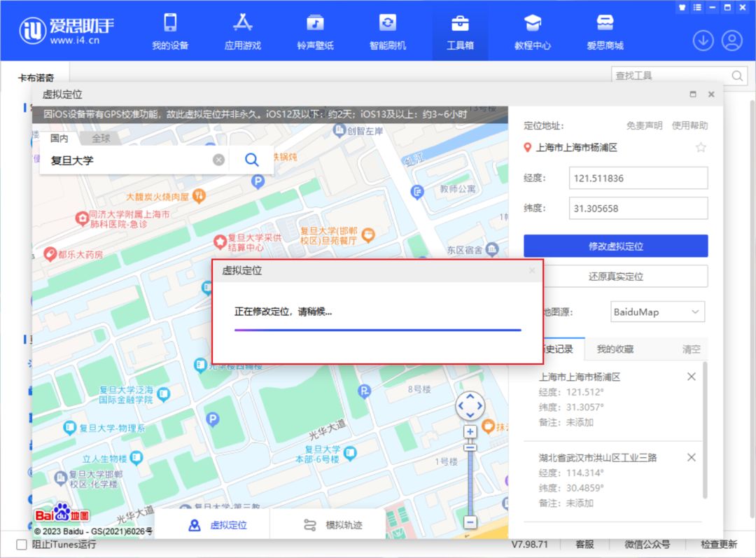Open the 教程中心 section
The image size is (756, 558).
[532, 32]
